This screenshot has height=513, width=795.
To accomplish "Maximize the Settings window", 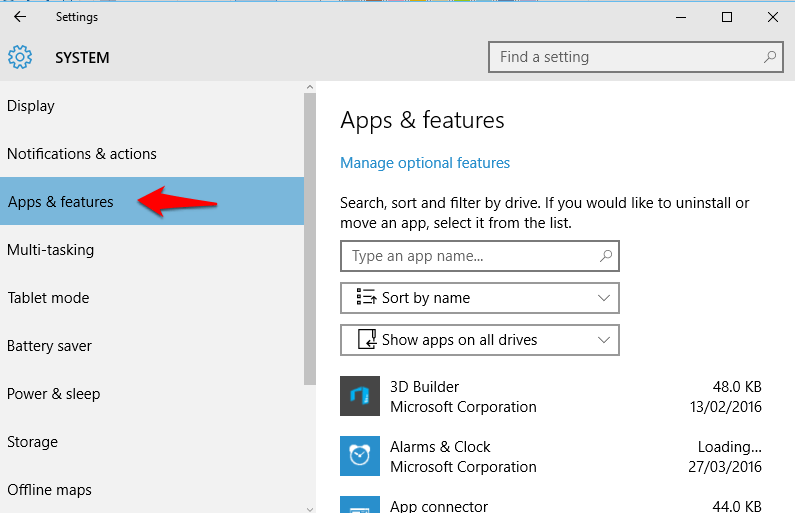I will coord(727,17).
